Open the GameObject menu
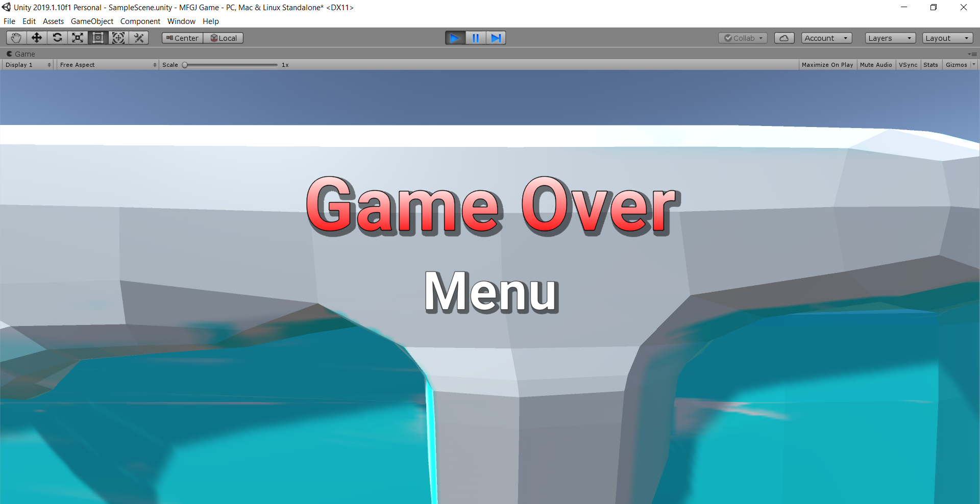This screenshot has width=980, height=504. [92, 21]
